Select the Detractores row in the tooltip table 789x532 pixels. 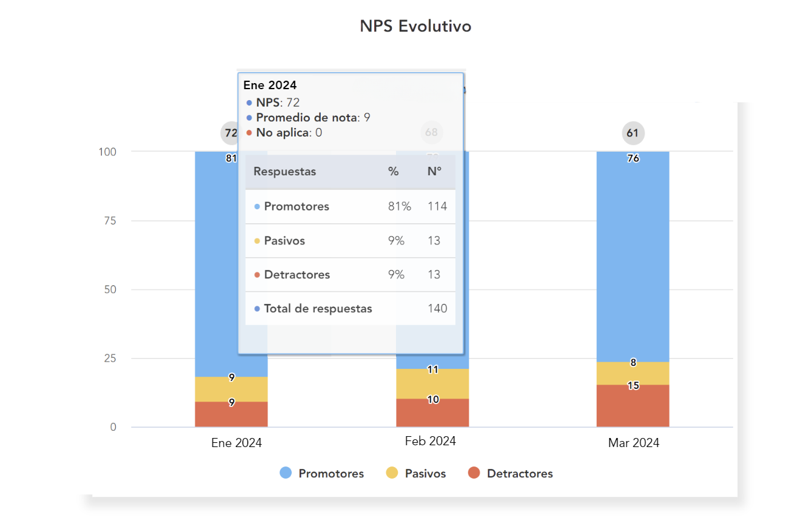[350, 275]
